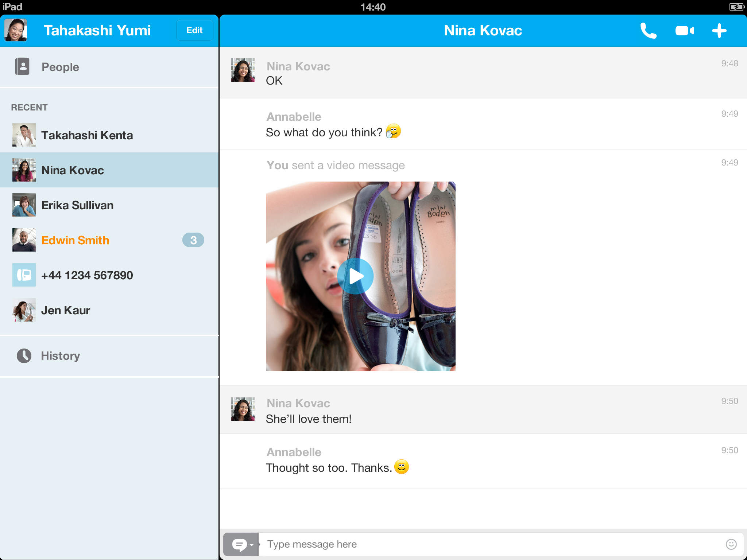The image size is (747, 560).
Task: Tap Tahakashi Yumi profile avatar
Action: (x=16, y=30)
